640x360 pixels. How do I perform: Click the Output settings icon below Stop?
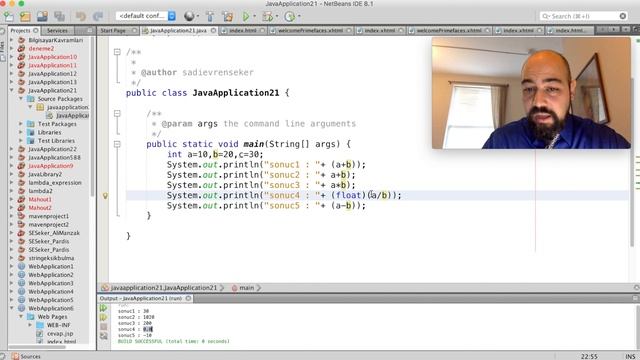click(x=103, y=336)
